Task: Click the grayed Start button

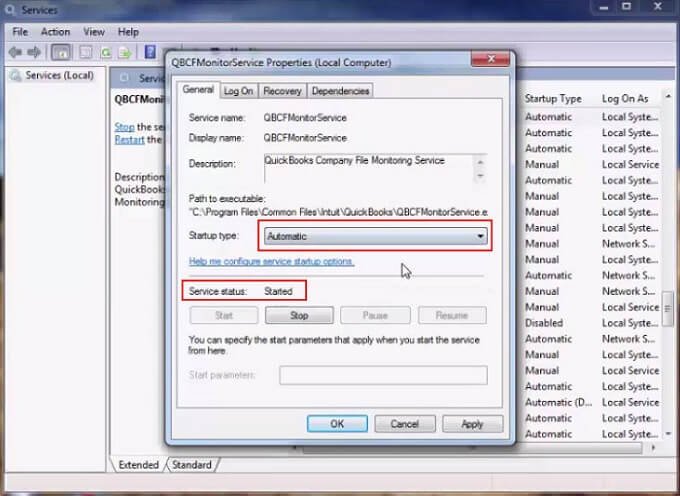Action: (x=224, y=315)
